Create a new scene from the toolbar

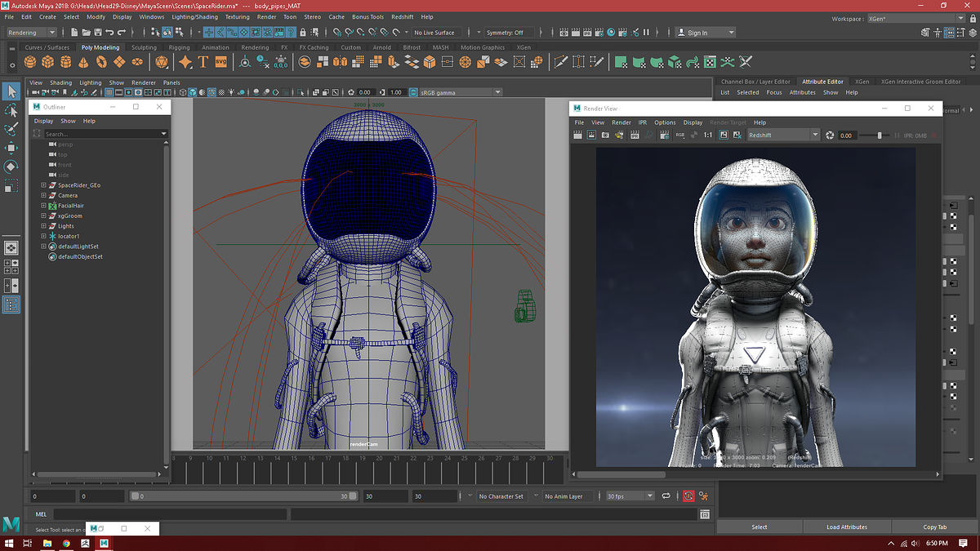point(74,33)
